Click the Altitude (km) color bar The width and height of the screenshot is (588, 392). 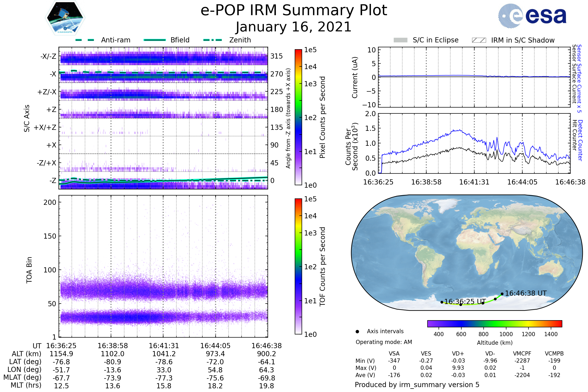(494, 323)
